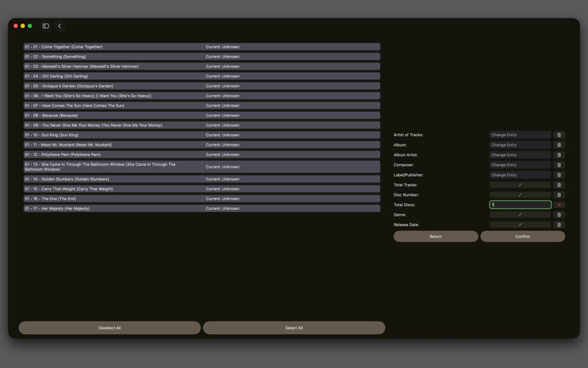The height and width of the screenshot is (368, 588).
Task: Edit Genre using the pencil field
Action: point(520,215)
